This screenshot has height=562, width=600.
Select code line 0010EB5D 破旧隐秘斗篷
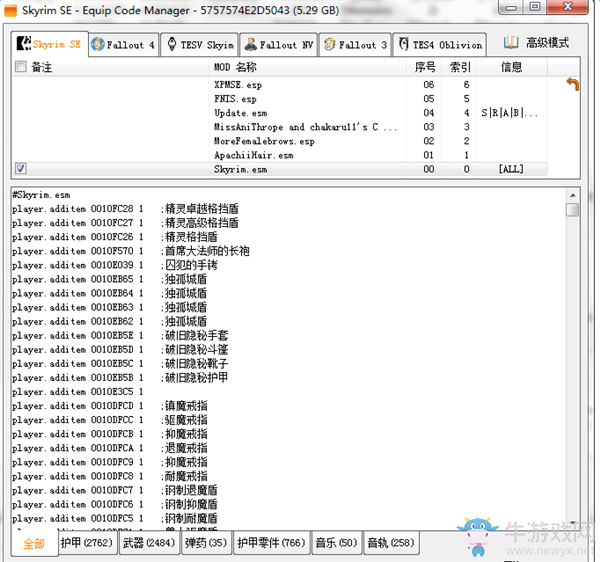coord(120,350)
